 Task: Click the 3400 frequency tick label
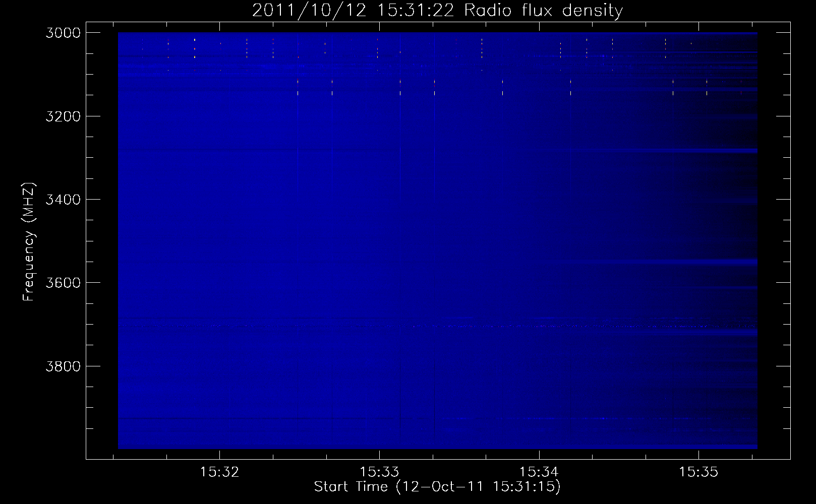coord(63,200)
